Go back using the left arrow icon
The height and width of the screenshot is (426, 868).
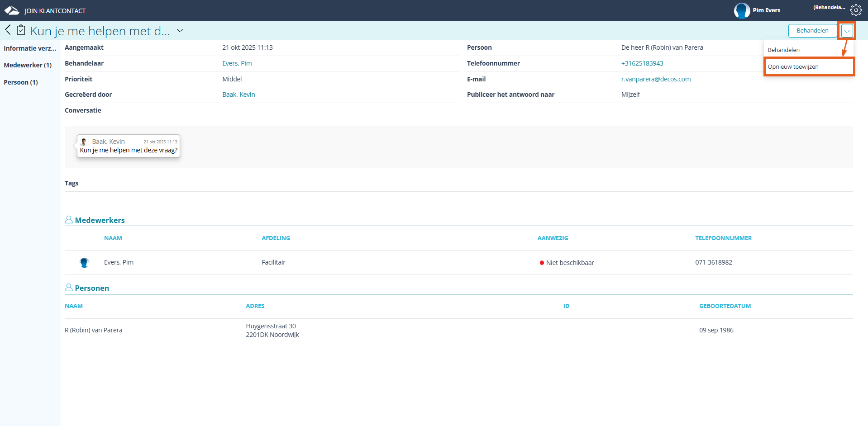pyautogui.click(x=8, y=30)
